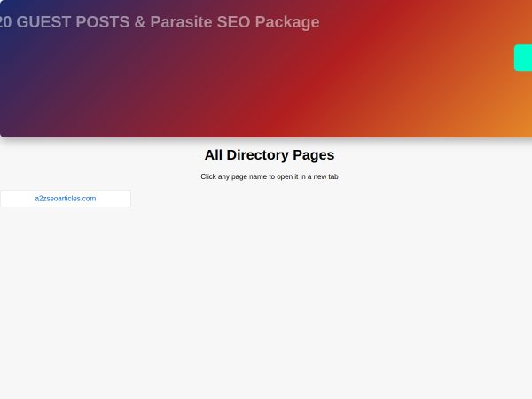Click the teal button at banner's right edge
532x399 pixels.
[x=523, y=58]
